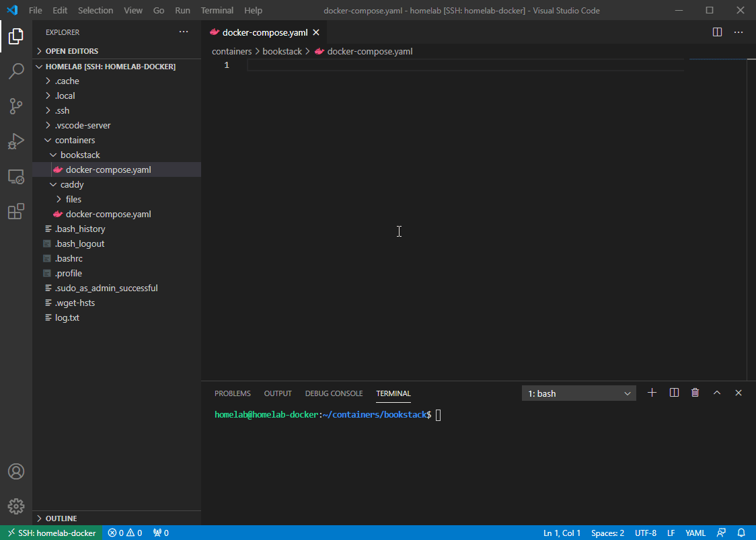Open caddy's docker-compose.yaml file
The image size is (756, 540).
point(116,214)
